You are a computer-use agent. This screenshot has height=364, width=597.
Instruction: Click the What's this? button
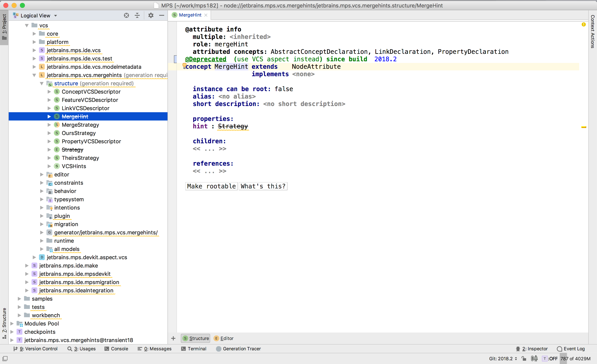pos(263,186)
